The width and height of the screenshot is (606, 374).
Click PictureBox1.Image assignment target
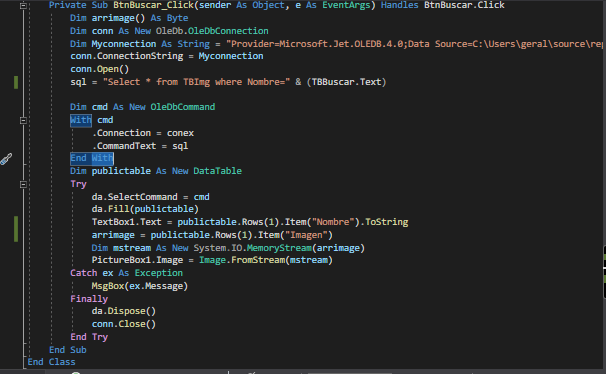[137, 260]
